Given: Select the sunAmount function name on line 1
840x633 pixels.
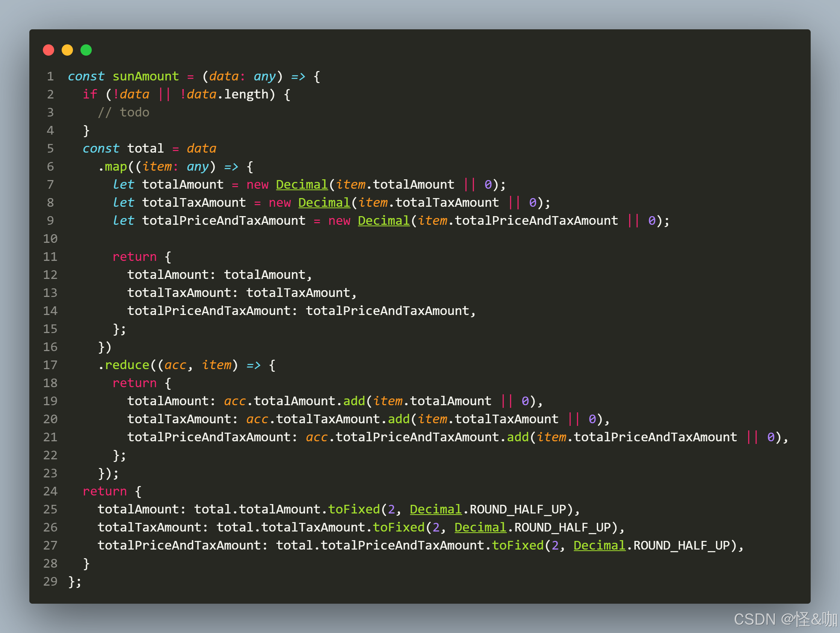Looking at the screenshot, I should tap(146, 76).
